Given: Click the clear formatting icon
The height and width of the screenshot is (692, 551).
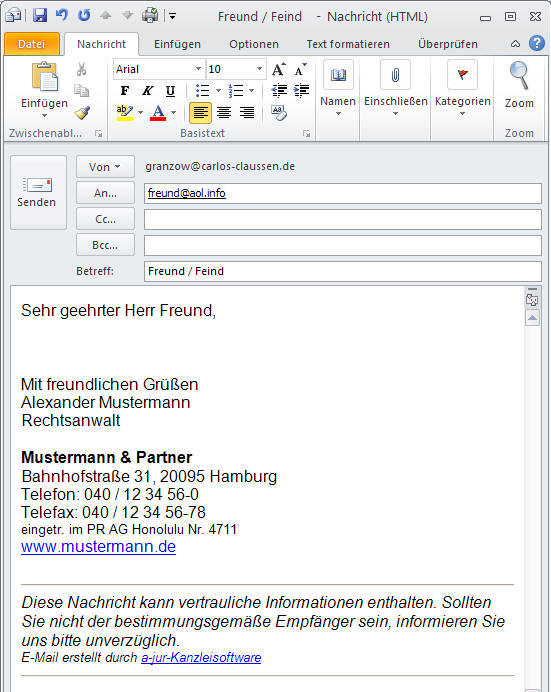Looking at the screenshot, I should coord(279,113).
